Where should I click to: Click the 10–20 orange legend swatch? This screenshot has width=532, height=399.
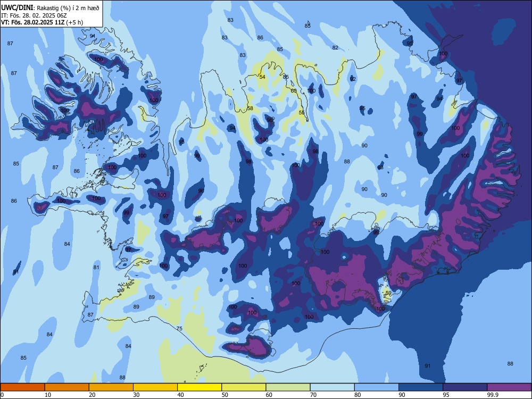[x=67, y=387]
